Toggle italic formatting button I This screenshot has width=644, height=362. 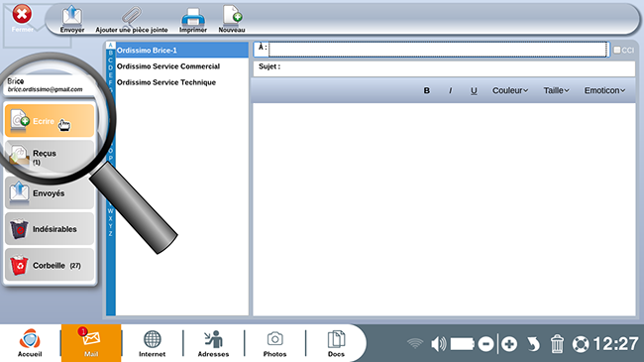450,90
